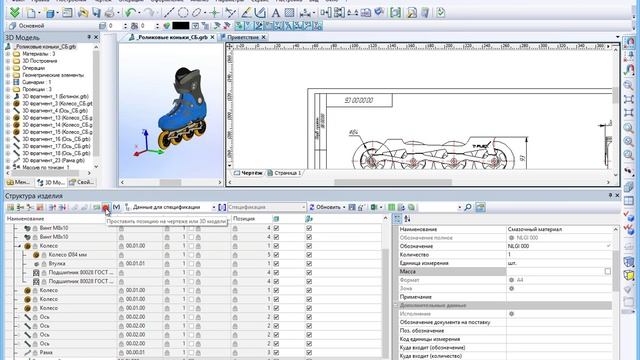Image resolution: width=640 pixels, height=360 pixels.
Task: Select the node point cross tool
Action: 214,13
